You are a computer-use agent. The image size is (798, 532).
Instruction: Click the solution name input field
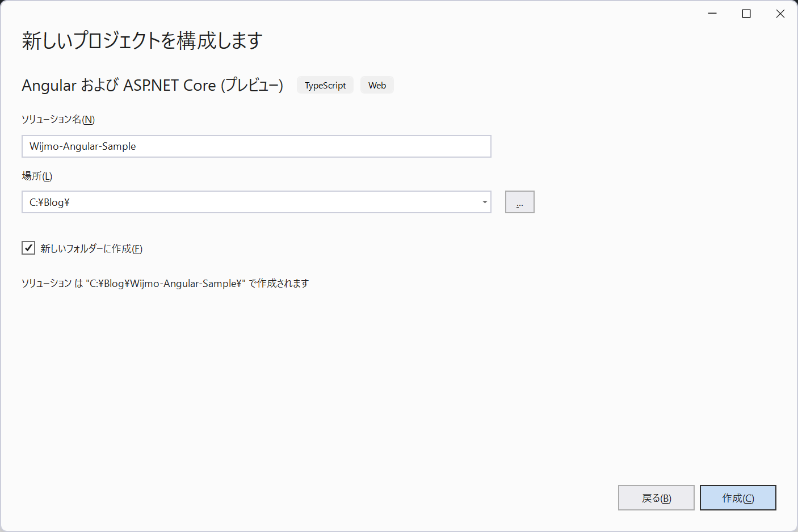tap(256, 146)
